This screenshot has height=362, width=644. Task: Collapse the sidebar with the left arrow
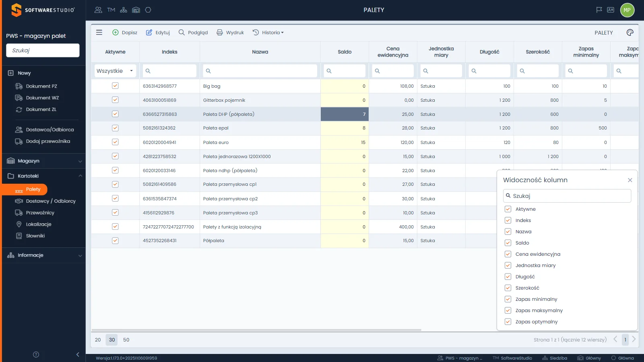(x=78, y=354)
